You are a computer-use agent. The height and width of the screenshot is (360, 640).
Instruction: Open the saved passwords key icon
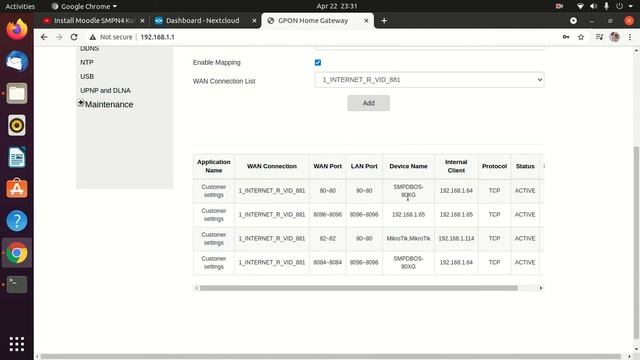(x=566, y=37)
